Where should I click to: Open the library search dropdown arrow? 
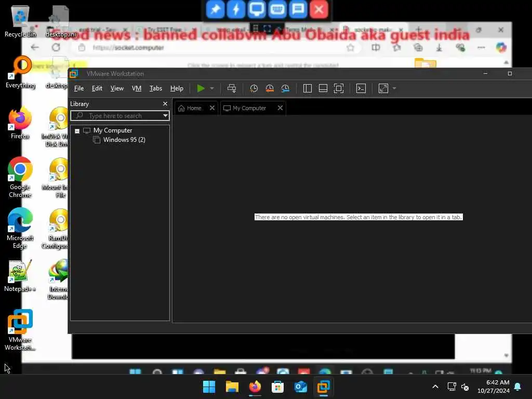pos(165,116)
